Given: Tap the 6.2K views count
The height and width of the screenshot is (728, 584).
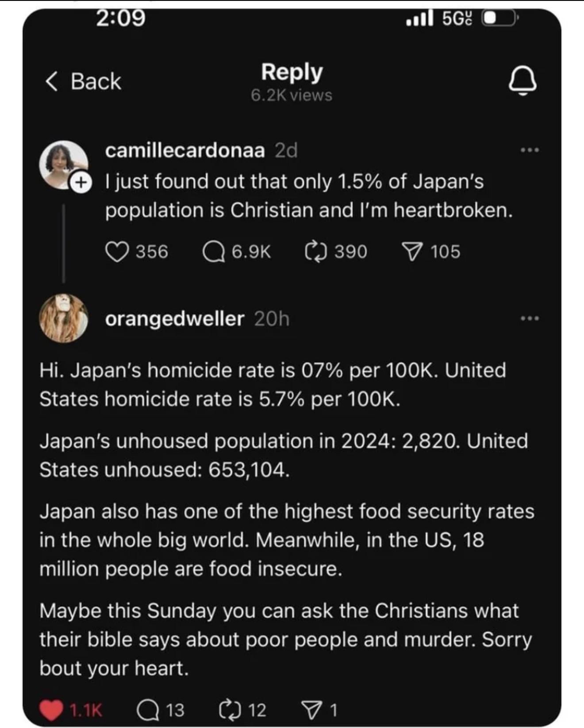Looking at the screenshot, I should (292, 95).
